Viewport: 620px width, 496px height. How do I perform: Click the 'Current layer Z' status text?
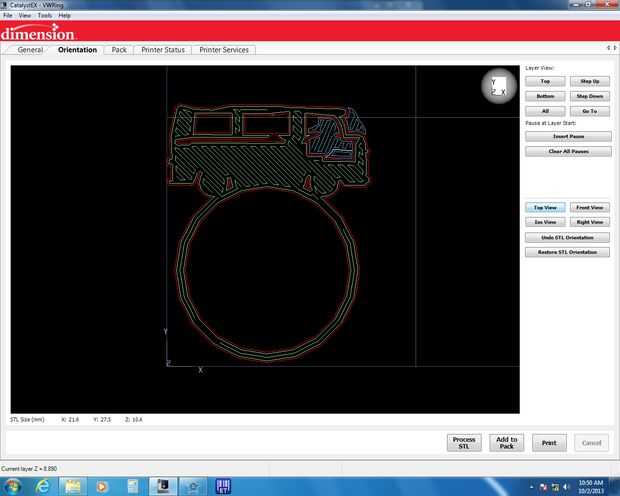pyautogui.click(x=29, y=469)
